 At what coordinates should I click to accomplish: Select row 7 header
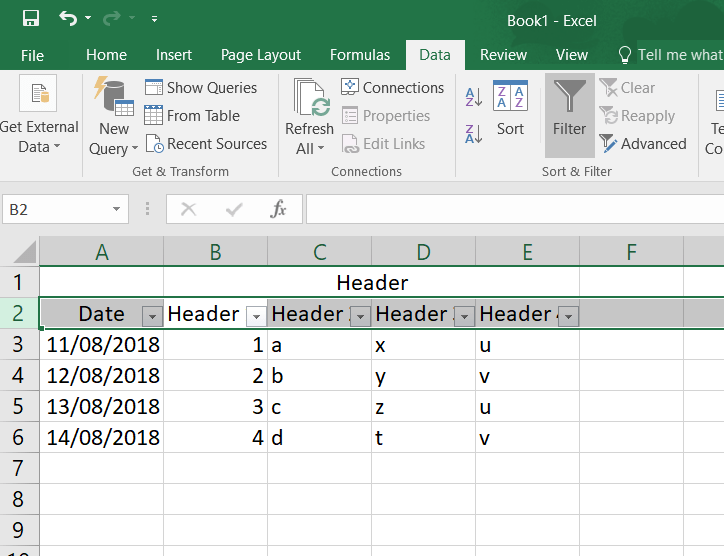coord(18,468)
